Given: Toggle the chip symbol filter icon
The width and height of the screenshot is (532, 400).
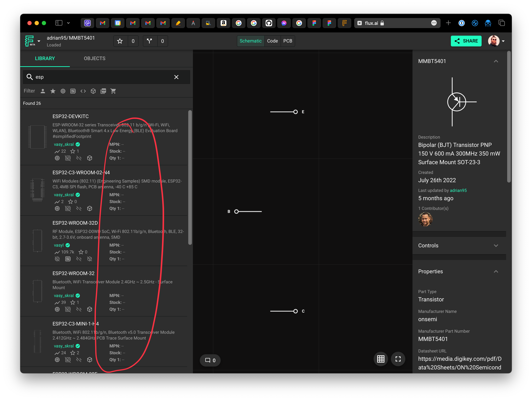Looking at the screenshot, I should 63,91.
